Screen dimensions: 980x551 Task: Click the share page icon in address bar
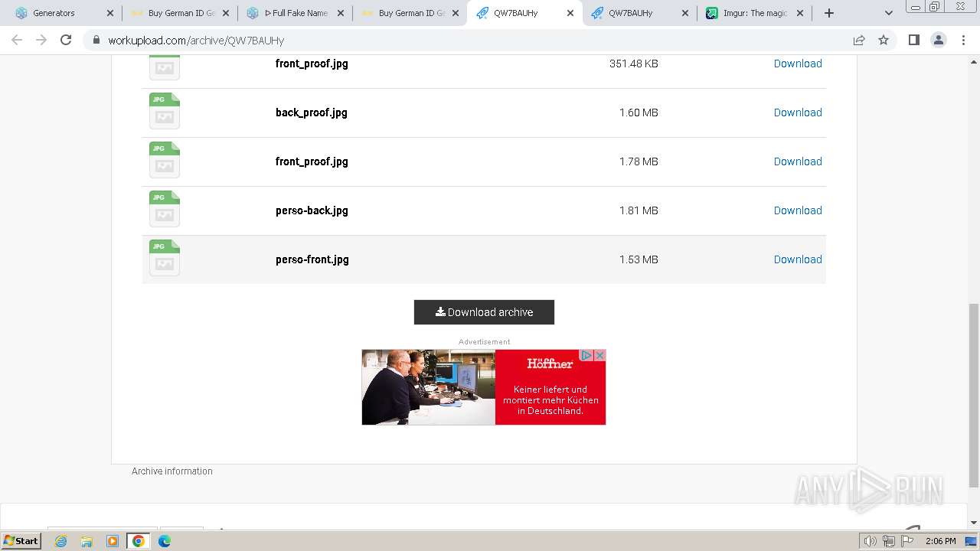tap(859, 40)
